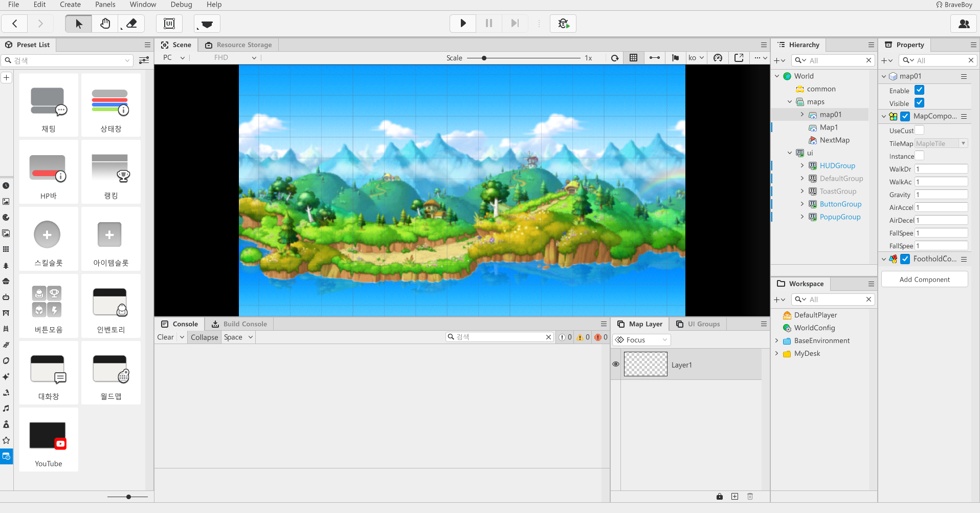Select the Layer1 thumbnail
This screenshot has height=513, width=980.
pos(645,365)
